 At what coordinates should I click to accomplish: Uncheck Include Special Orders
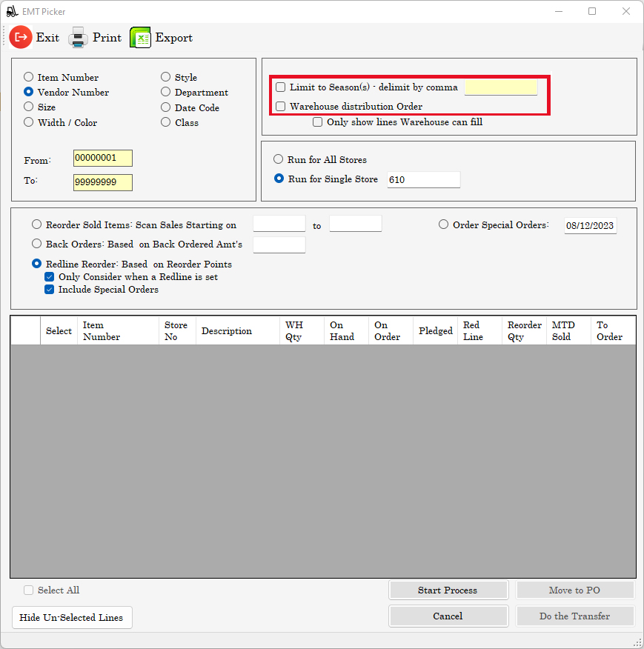49,290
